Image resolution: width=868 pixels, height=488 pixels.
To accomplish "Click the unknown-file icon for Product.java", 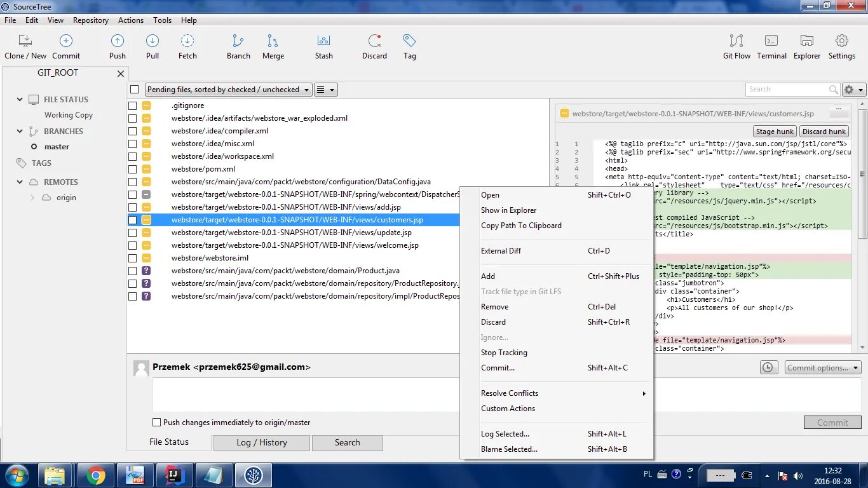I will point(146,271).
